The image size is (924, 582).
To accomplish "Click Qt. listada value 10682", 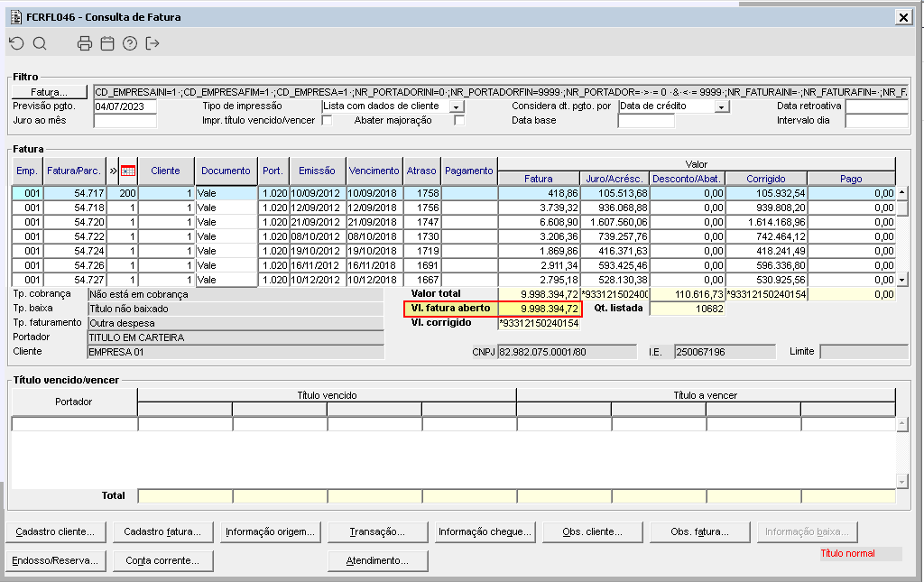I will (x=687, y=309).
